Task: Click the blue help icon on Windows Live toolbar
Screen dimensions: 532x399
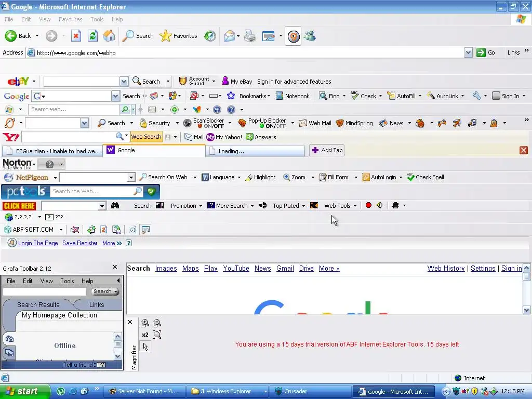Action: tap(231, 110)
